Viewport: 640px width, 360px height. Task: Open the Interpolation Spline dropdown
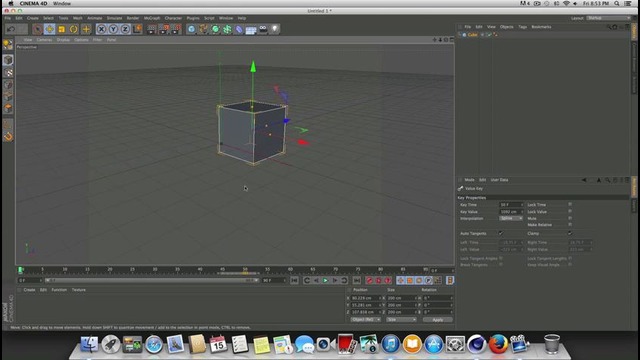pos(511,218)
